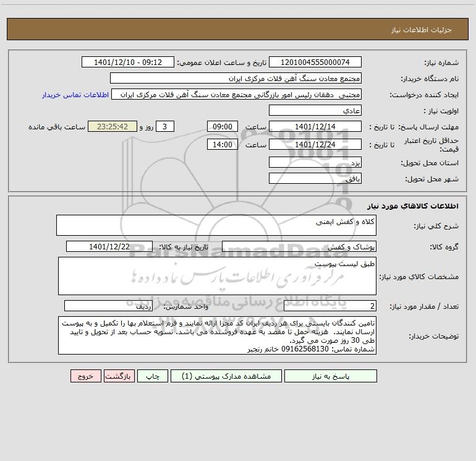Click the countdown timer 23:25:42
Viewport: 476px width, 461px height.
pos(113,126)
